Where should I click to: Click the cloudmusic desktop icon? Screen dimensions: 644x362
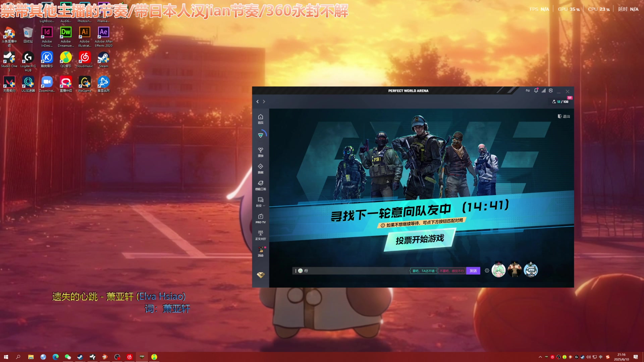pos(85,59)
